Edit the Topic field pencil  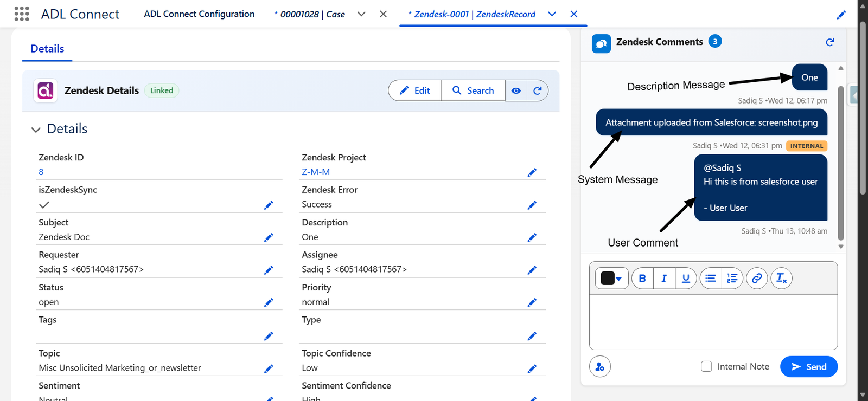pos(269,368)
